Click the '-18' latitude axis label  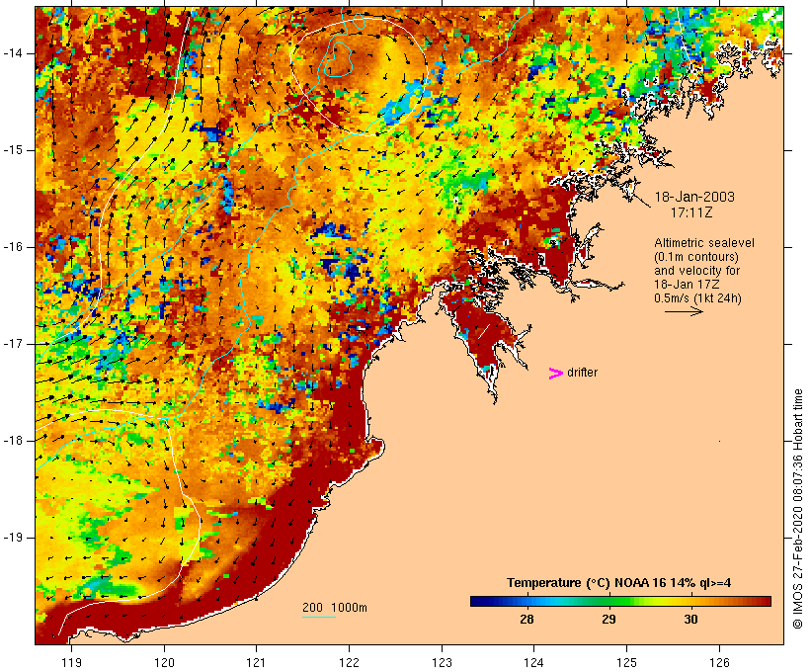(x=12, y=441)
